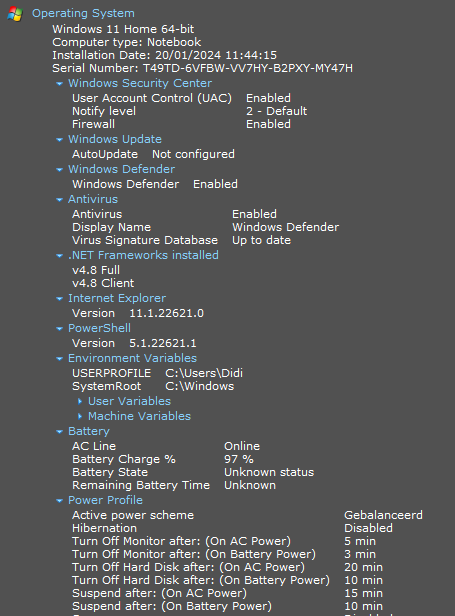
Task: Click the Power Profile heading text
Action: tap(105, 500)
